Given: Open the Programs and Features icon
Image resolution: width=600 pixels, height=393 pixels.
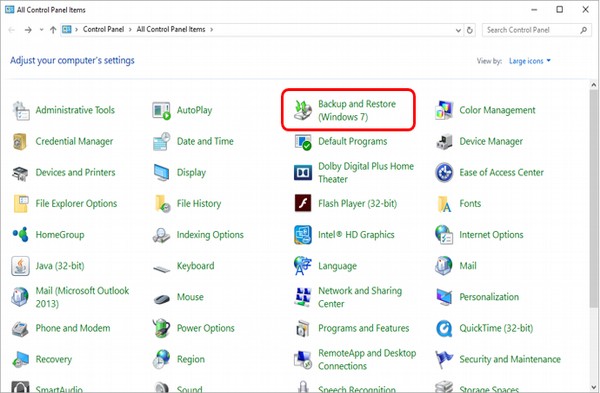Looking at the screenshot, I should pos(303,329).
